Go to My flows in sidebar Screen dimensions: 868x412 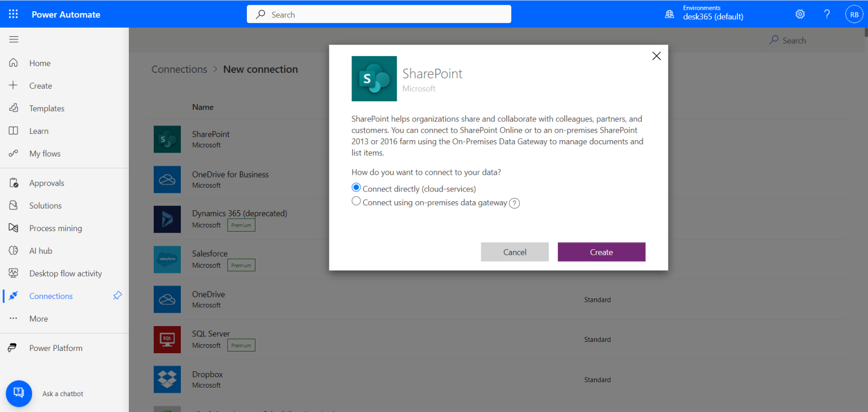click(x=45, y=154)
